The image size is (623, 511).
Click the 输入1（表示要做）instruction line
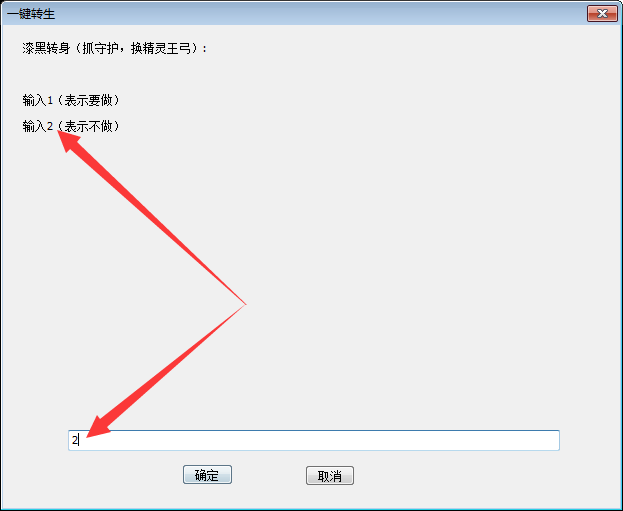tap(71, 100)
